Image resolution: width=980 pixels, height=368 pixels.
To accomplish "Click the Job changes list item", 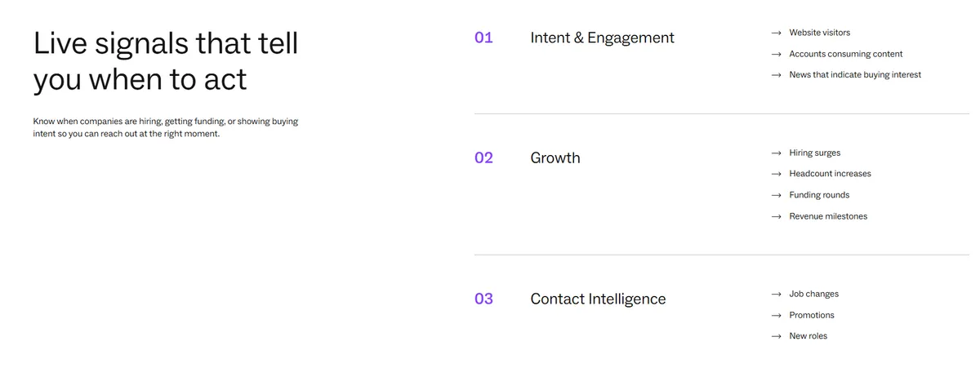I will (x=813, y=294).
